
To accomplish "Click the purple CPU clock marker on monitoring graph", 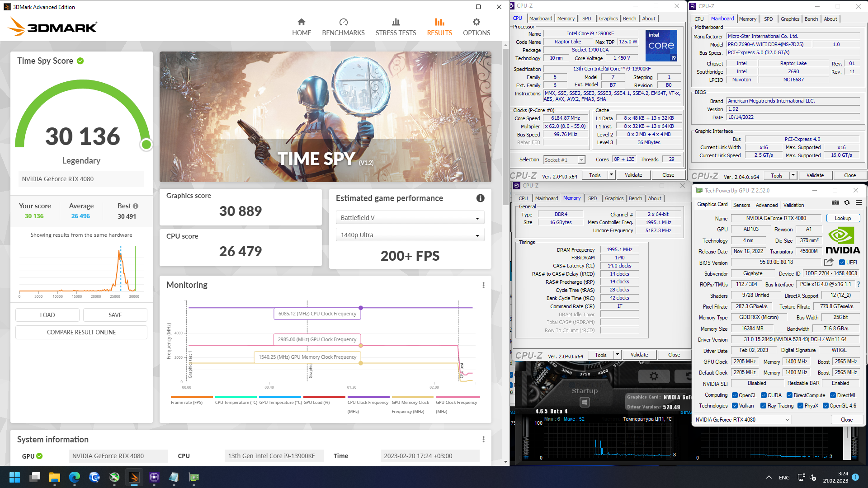I will click(361, 308).
